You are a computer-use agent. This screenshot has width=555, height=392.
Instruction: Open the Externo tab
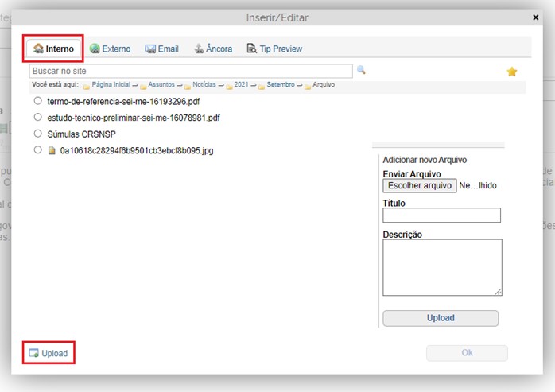coord(110,49)
